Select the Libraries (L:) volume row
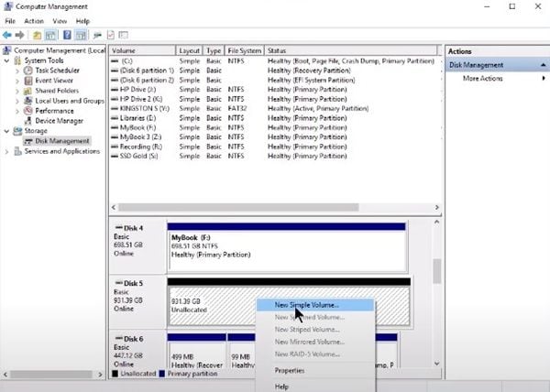 [x=275, y=118]
